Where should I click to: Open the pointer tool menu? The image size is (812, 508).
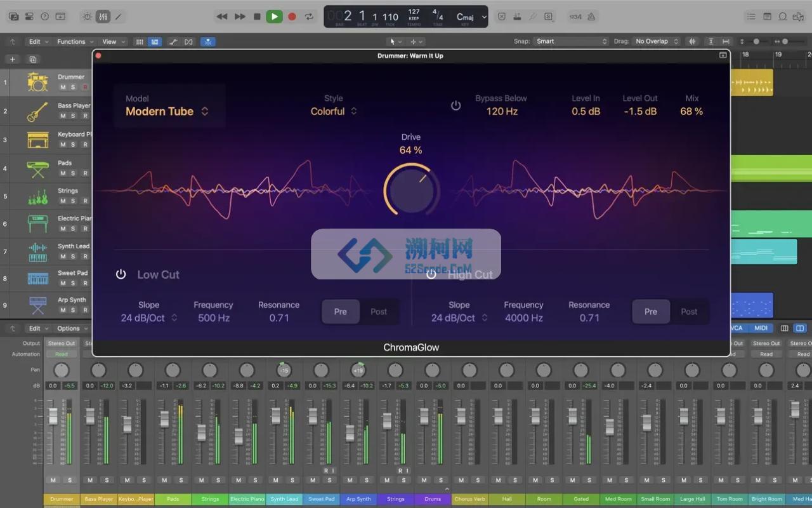395,42
